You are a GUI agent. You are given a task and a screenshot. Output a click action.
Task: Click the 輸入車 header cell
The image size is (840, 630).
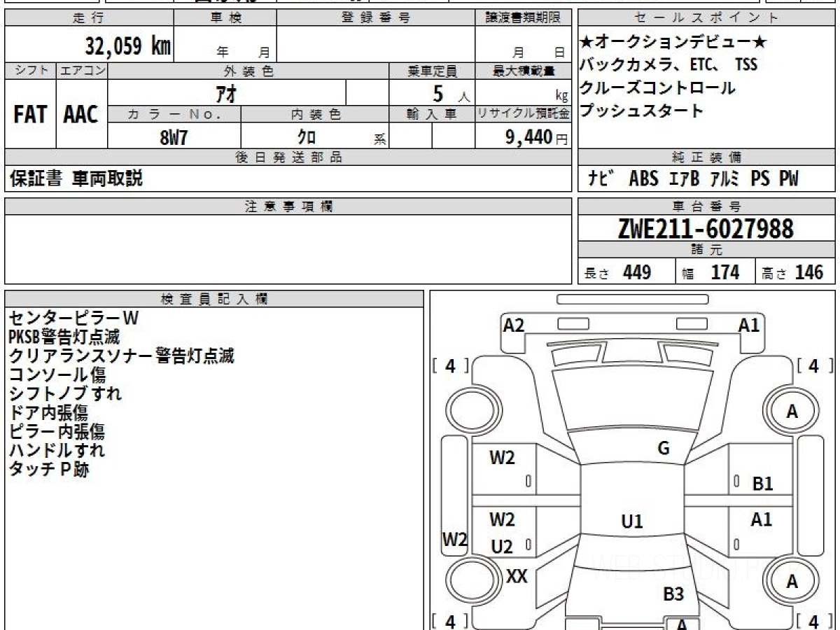click(432, 114)
